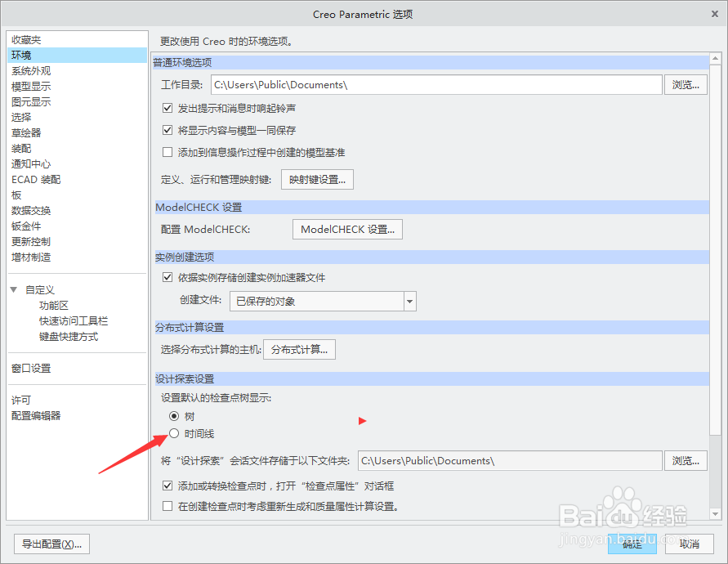Open 功能区 customization
The height and width of the screenshot is (564, 728).
point(54,305)
